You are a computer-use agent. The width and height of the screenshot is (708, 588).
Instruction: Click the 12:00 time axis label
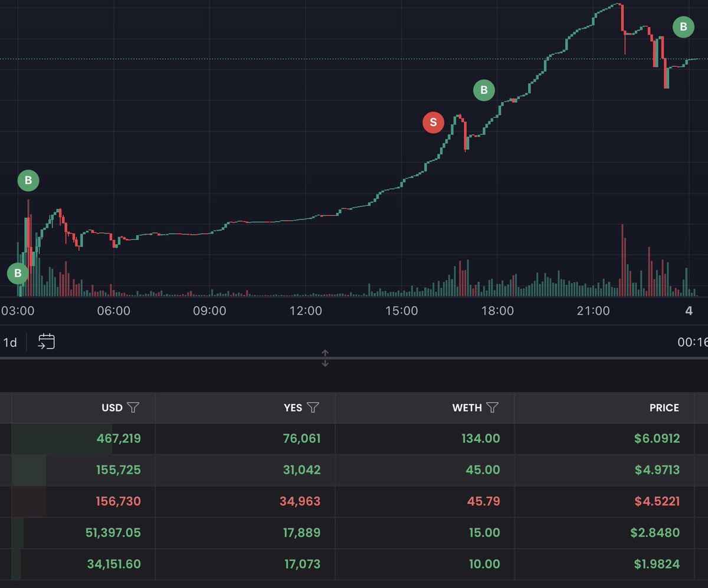306,311
